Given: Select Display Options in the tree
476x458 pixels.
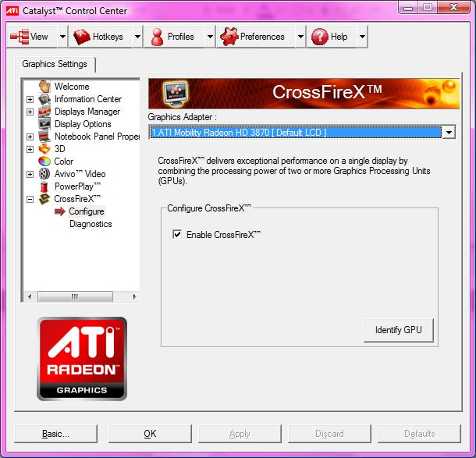Looking at the screenshot, I should (x=83, y=124).
